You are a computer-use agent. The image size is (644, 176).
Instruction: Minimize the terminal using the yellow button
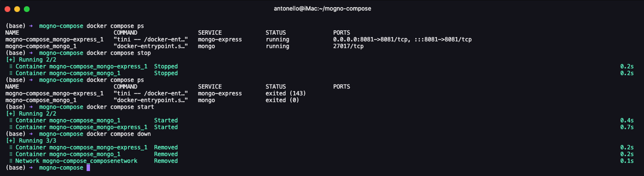click(x=17, y=9)
